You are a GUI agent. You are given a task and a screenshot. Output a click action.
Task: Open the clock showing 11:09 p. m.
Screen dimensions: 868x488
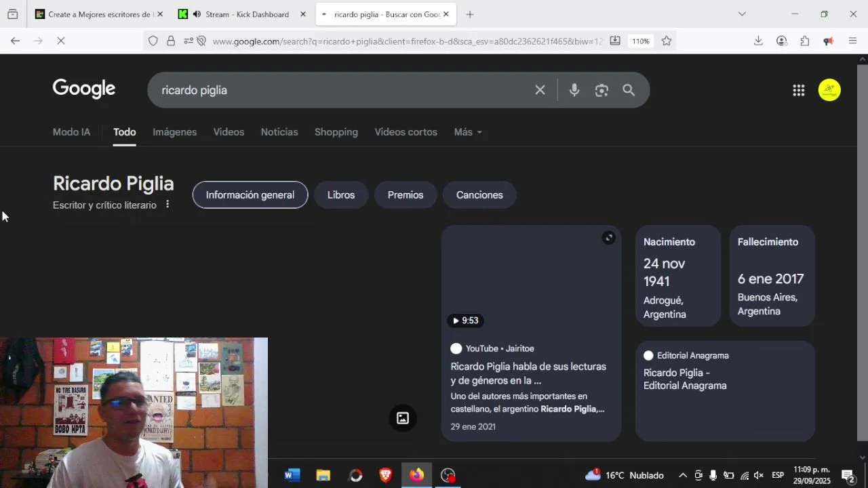[812, 475]
